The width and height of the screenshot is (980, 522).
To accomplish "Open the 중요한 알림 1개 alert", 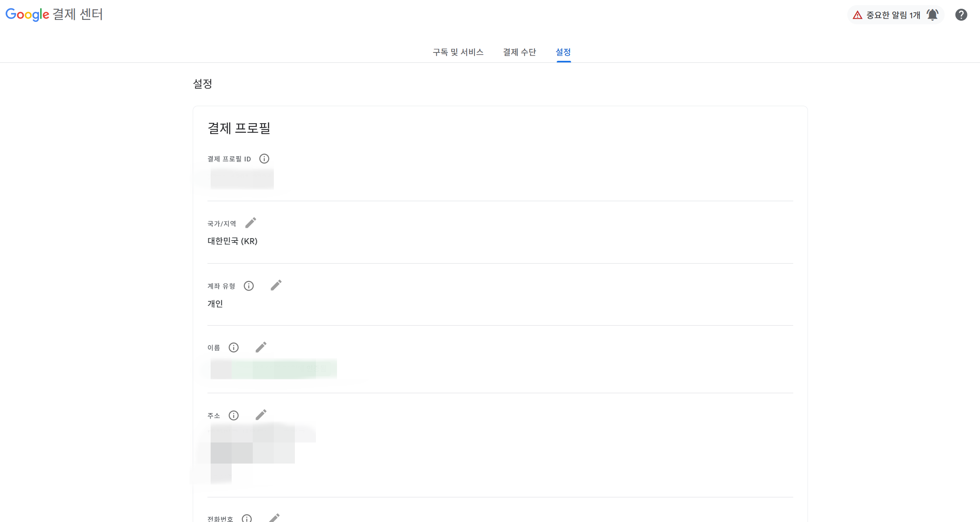I will click(x=893, y=15).
